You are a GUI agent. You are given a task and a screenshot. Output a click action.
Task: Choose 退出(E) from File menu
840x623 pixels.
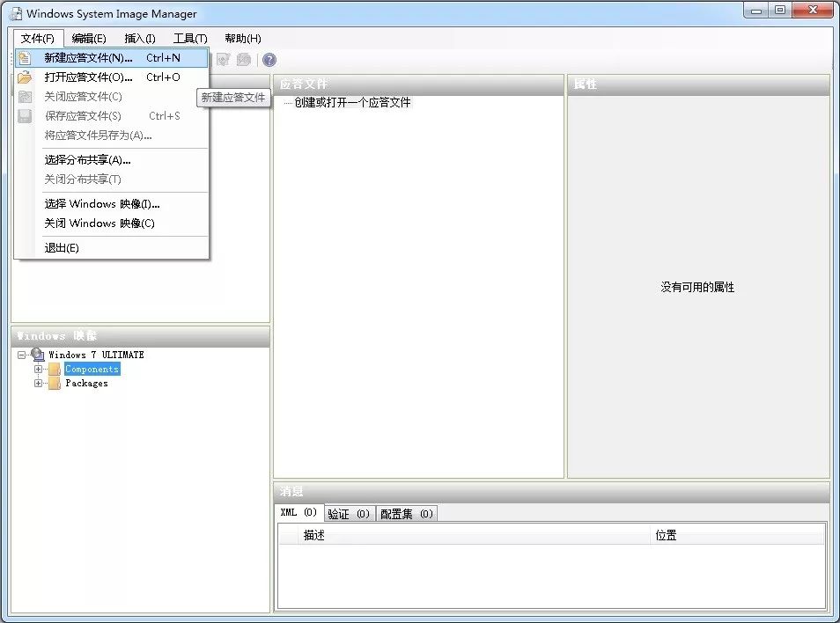(112, 248)
